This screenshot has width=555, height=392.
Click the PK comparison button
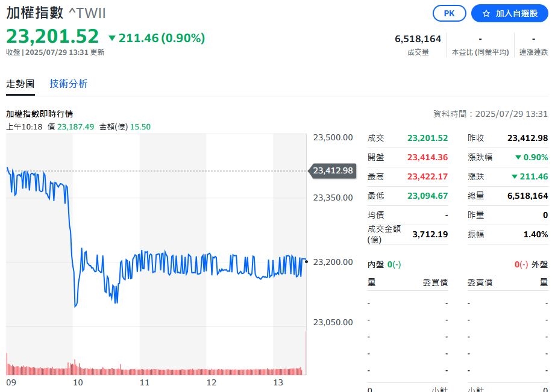[449, 13]
